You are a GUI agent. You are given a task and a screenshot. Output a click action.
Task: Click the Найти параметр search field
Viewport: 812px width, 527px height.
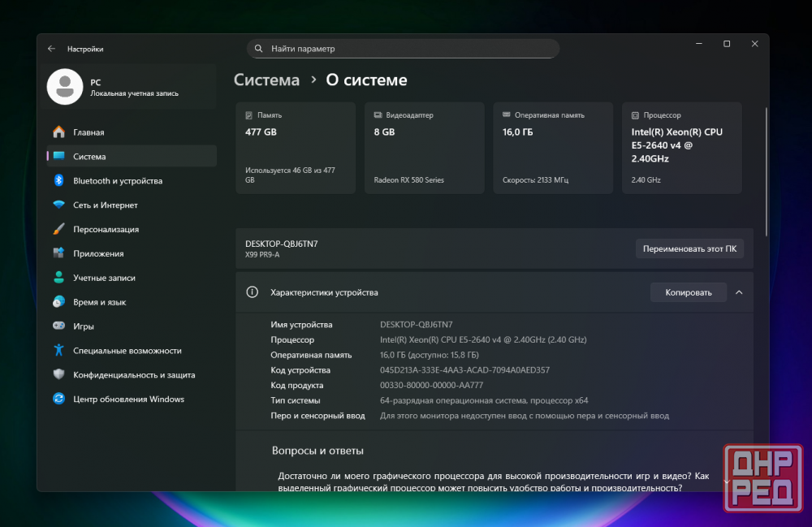[x=403, y=49]
